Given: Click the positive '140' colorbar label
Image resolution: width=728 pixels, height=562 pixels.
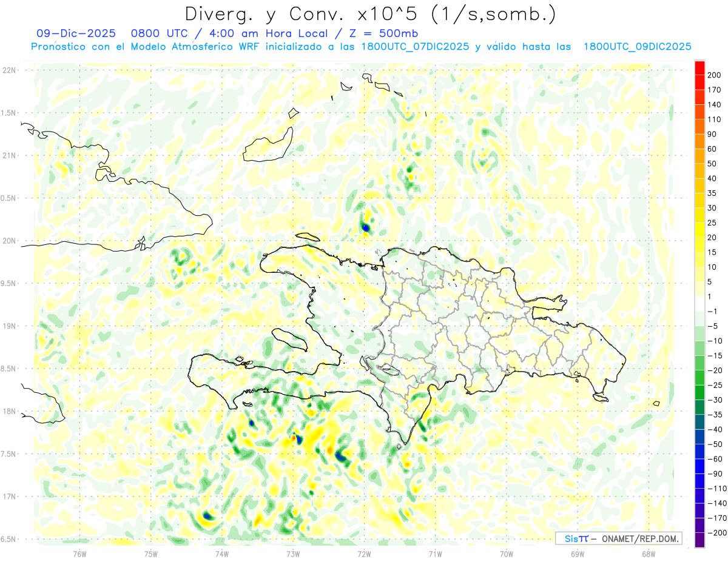Looking at the screenshot, I should click(x=714, y=105).
